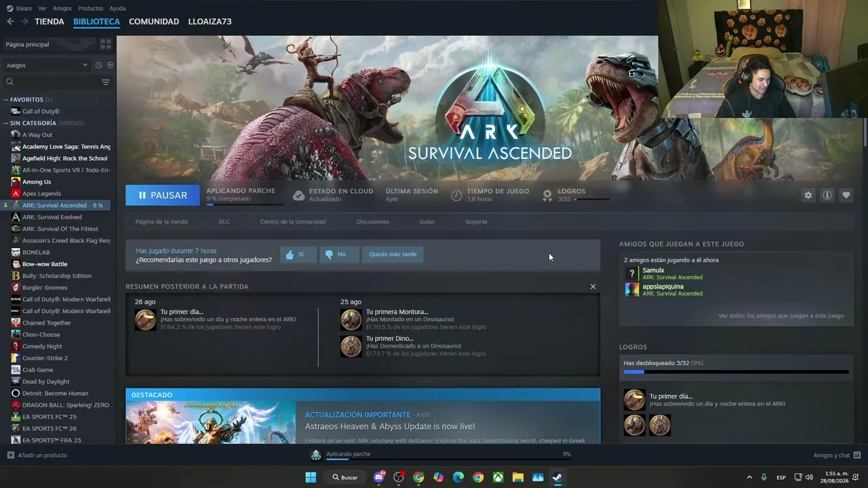Open the DLC tab

click(224, 222)
